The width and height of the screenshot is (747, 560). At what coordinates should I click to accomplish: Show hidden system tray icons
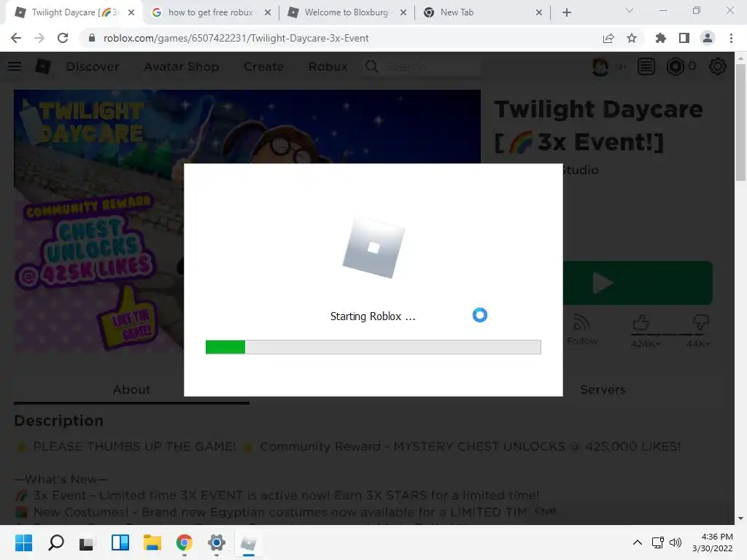click(x=638, y=542)
